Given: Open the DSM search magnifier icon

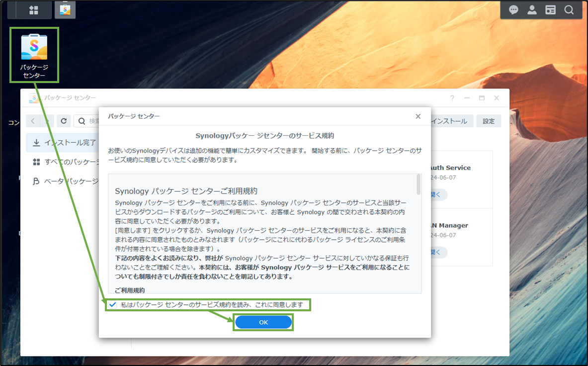Looking at the screenshot, I should 569,10.
